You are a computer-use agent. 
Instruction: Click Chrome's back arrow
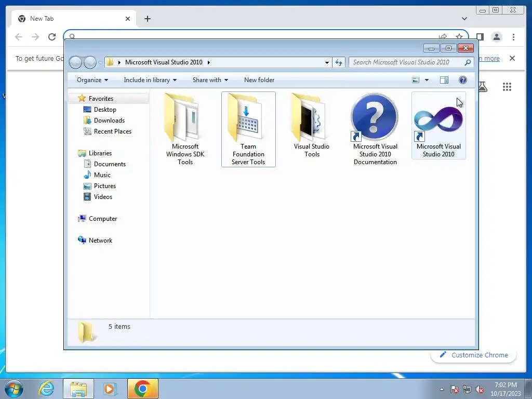(x=19, y=37)
